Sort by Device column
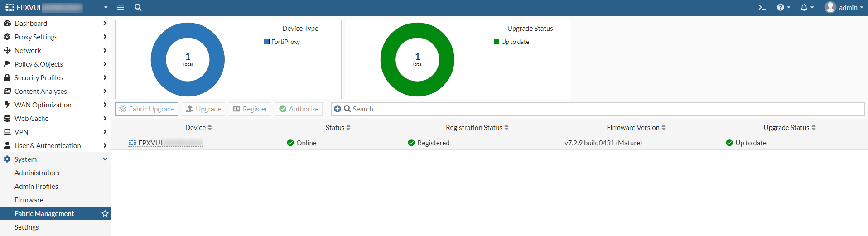 pos(210,128)
